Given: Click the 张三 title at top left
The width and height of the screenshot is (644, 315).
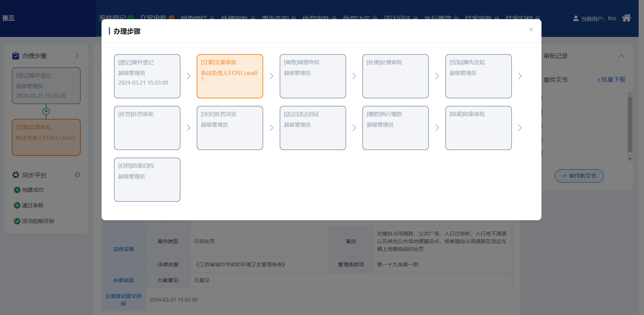Looking at the screenshot, I should 8,18.
